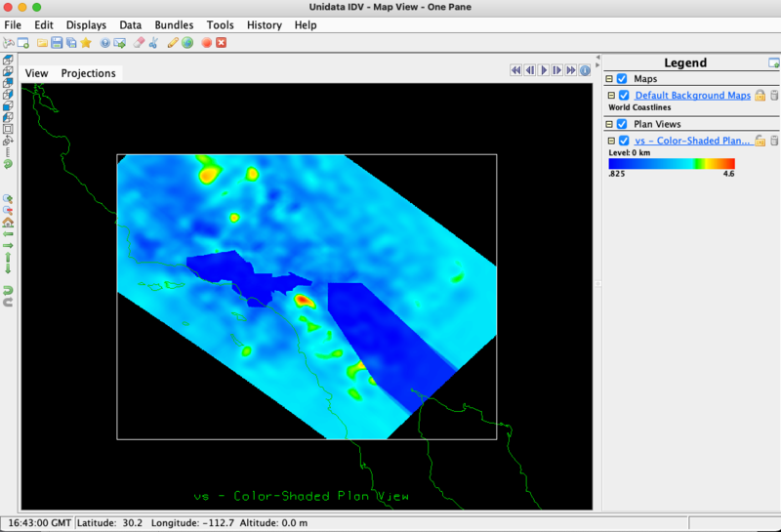The width and height of the screenshot is (781, 532).
Task: Create a new view window from toolbar
Action: (22, 43)
